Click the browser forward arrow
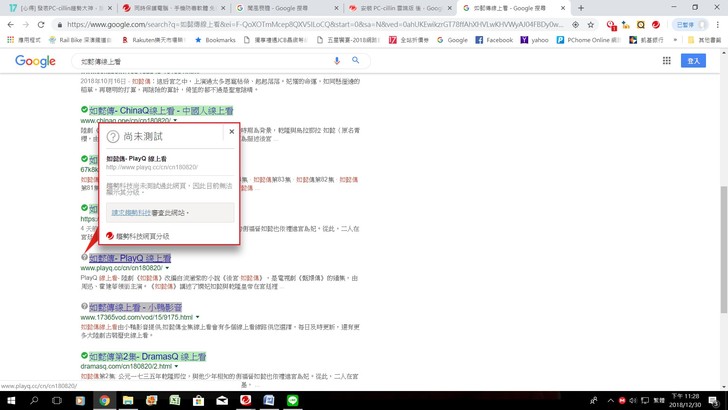The height and width of the screenshot is (410, 728). click(26, 25)
